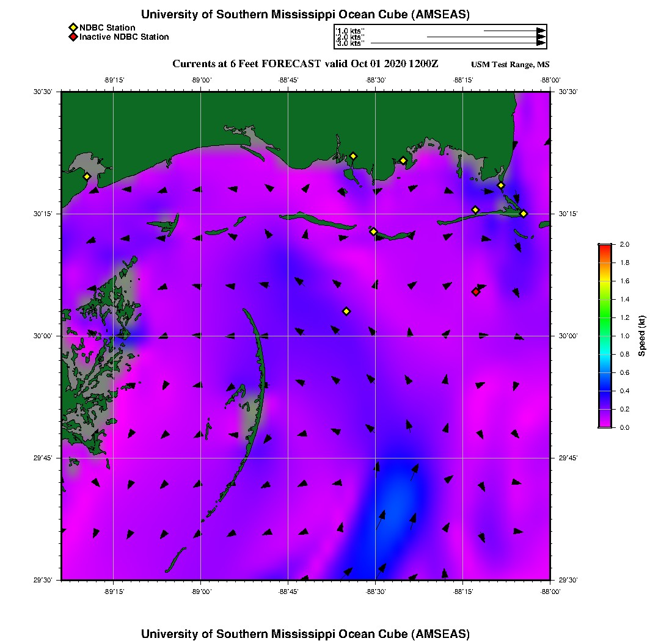Screen dimensions: 672x641
Task: Select the southernmost yellow station marker on map
Action: (x=346, y=311)
